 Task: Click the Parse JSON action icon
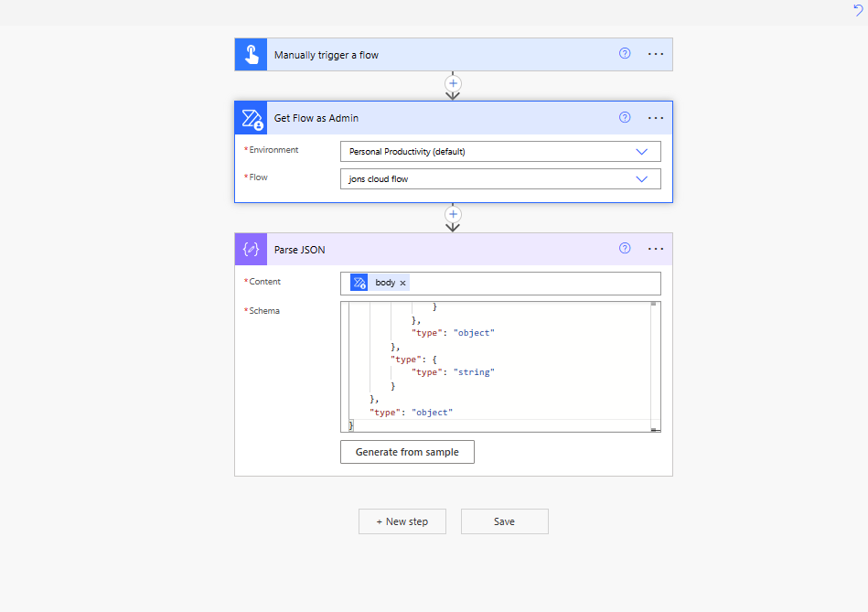click(251, 248)
